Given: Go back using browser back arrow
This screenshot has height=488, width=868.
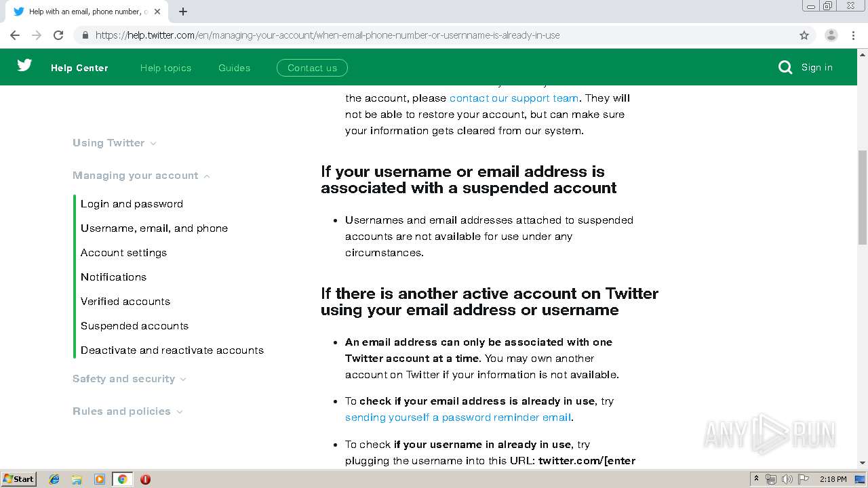Looking at the screenshot, I should pos(15,35).
